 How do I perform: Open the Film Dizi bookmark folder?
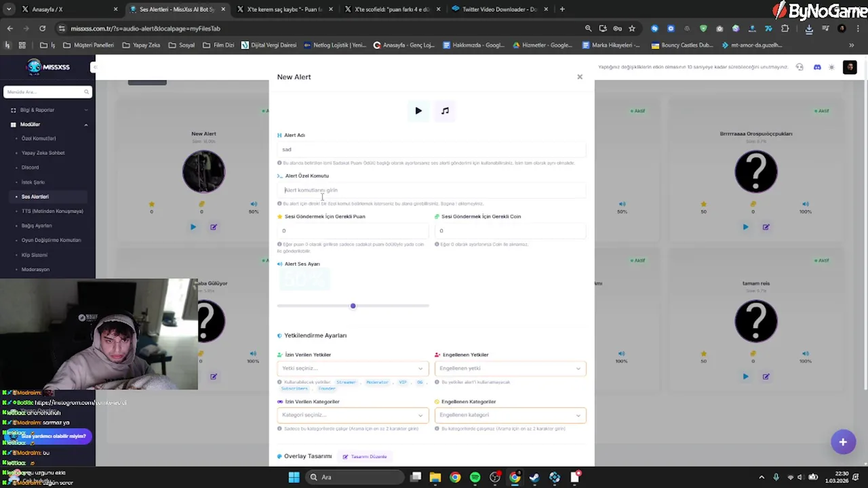click(218, 45)
